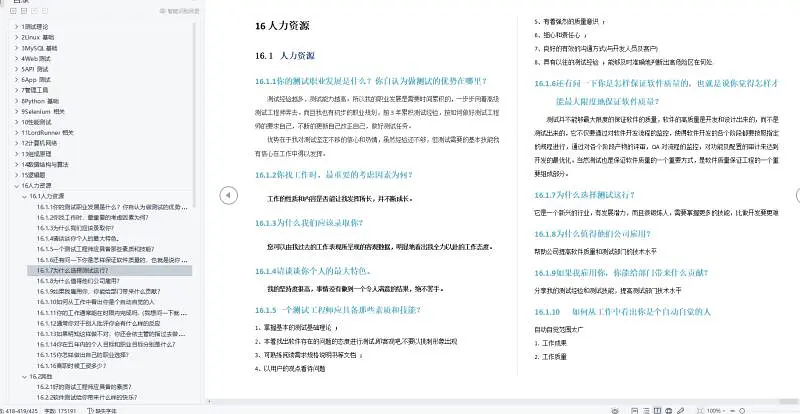This screenshot has width=800, height=414.
Task: Expand the 3MySQL 基础 chapter chevron
Action: point(16,48)
